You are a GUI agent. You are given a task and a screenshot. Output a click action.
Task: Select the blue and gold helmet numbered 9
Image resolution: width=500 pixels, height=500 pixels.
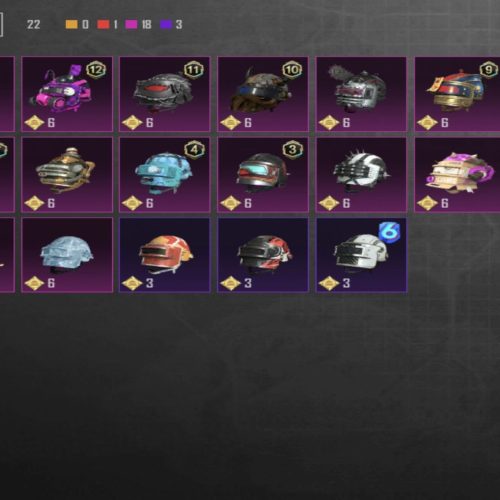pos(457,94)
